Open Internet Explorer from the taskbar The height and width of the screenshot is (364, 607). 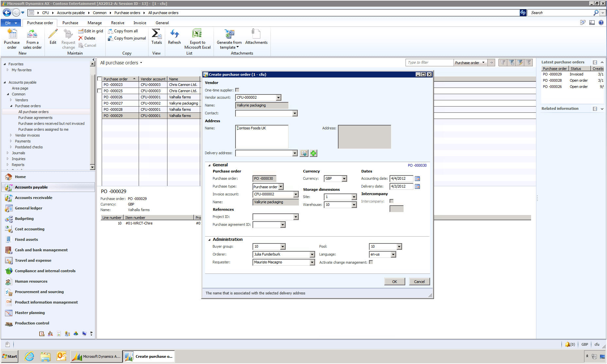[29, 356]
